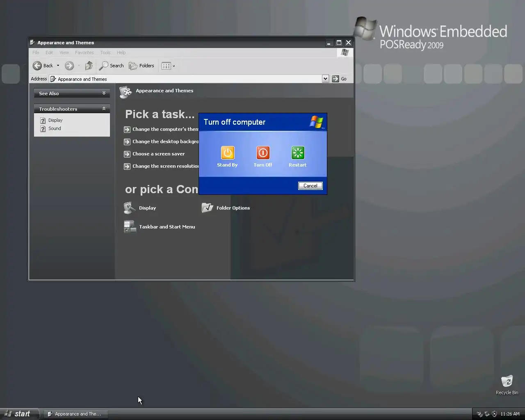This screenshot has height=420, width=525.
Task: Click the second system tray icon
Action: [487, 414]
